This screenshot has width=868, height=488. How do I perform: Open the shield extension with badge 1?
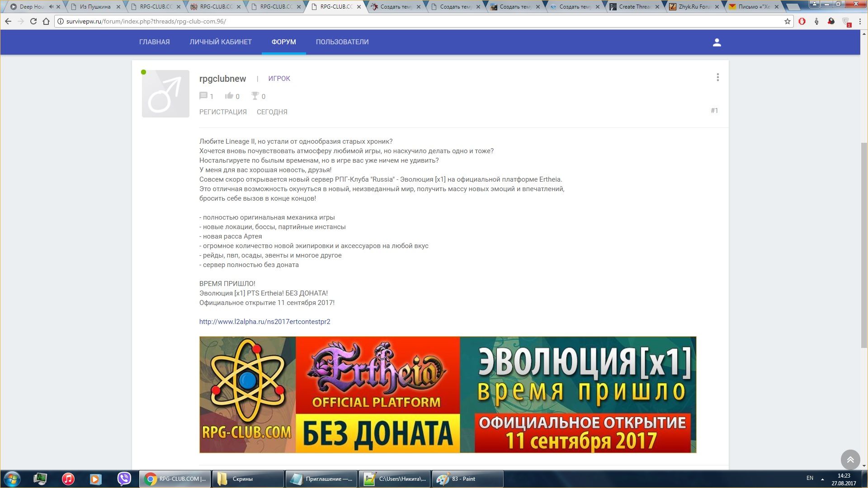tap(846, 22)
